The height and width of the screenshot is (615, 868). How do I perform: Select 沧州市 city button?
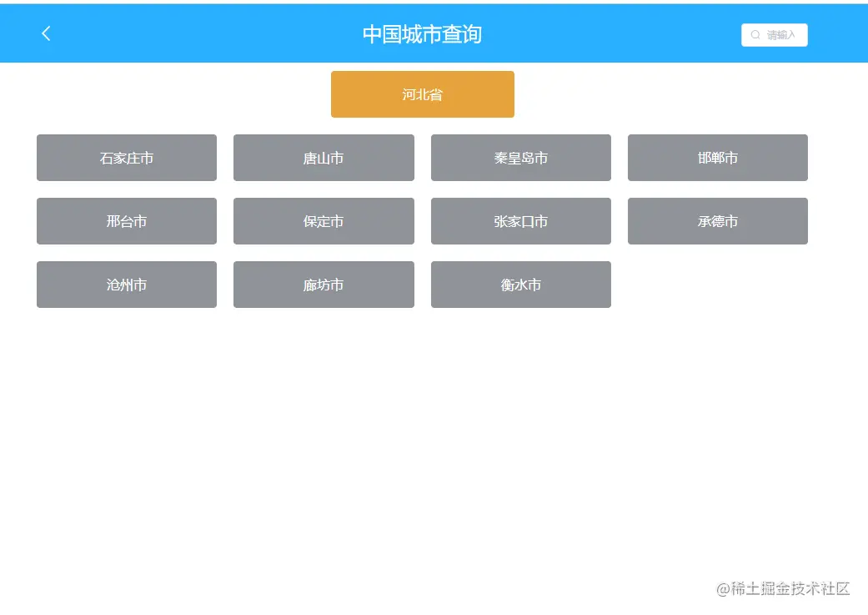click(127, 285)
